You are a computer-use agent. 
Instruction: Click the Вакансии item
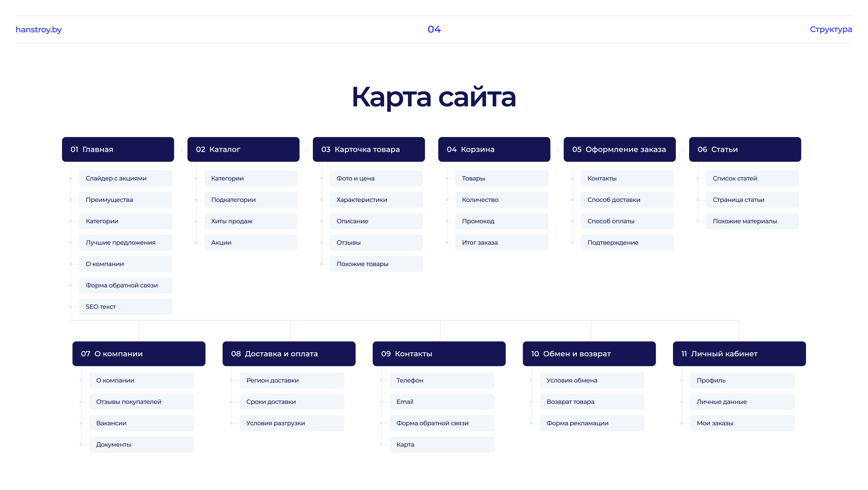(142, 423)
